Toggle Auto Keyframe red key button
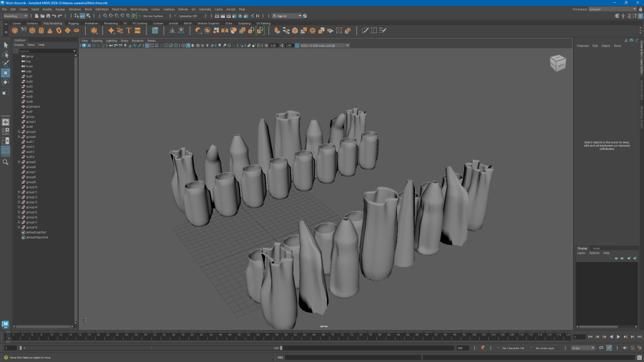Viewport: 644px width, 362px height. [483, 348]
